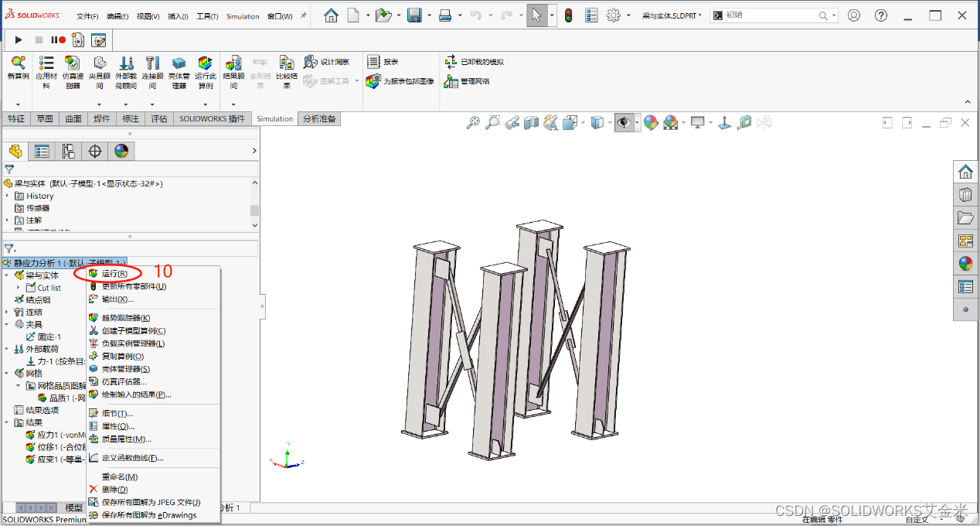Open the Apply Scene dropdown arrow

(683, 123)
